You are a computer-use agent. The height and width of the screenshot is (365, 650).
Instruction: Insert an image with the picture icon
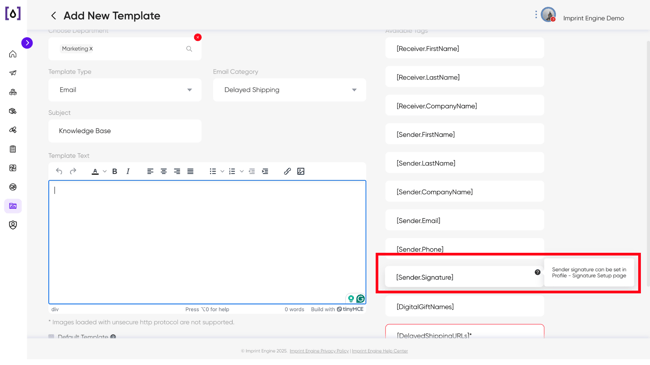coord(301,171)
